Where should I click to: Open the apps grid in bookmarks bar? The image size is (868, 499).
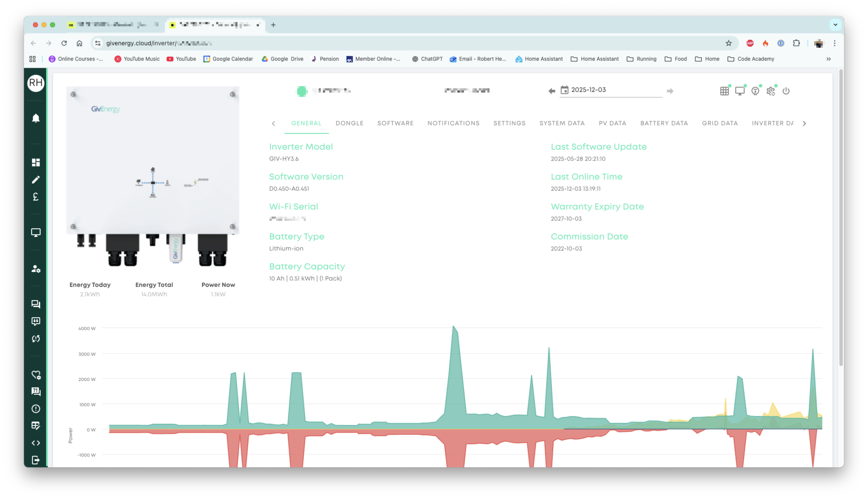[x=32, y=59]
